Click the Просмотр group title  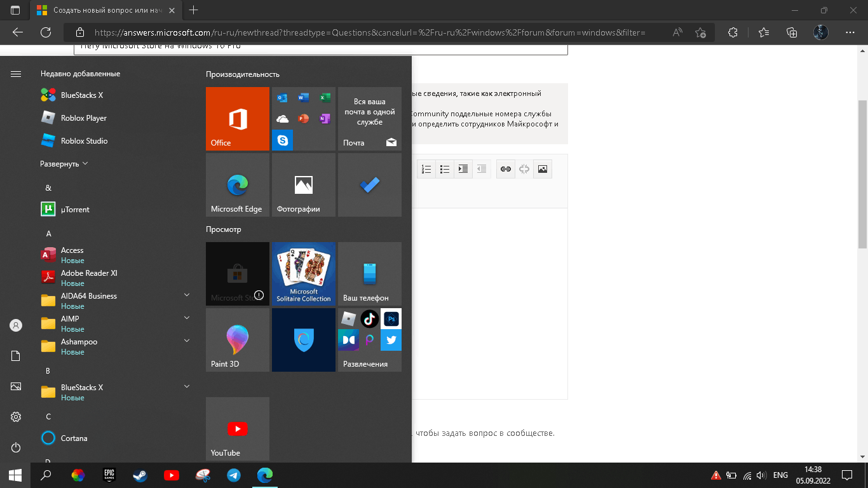tap(224, 229)
